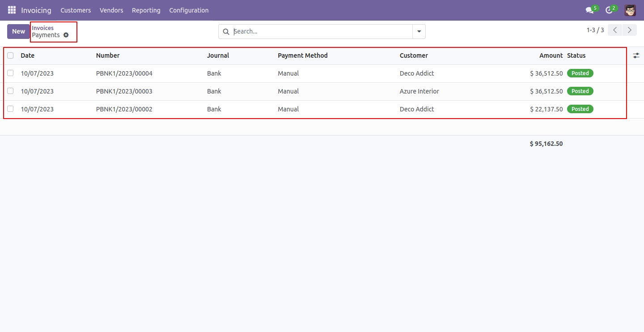Image resolution: width=644 pixels, height=332 pixels.
Task: Click the Invoicing app title
Action: (x=36, y=10)
